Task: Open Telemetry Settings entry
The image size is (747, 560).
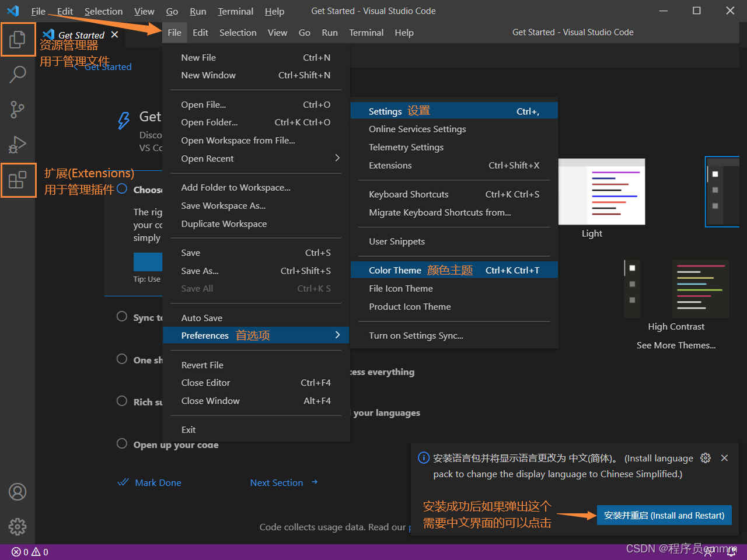Action: [454, 147]
